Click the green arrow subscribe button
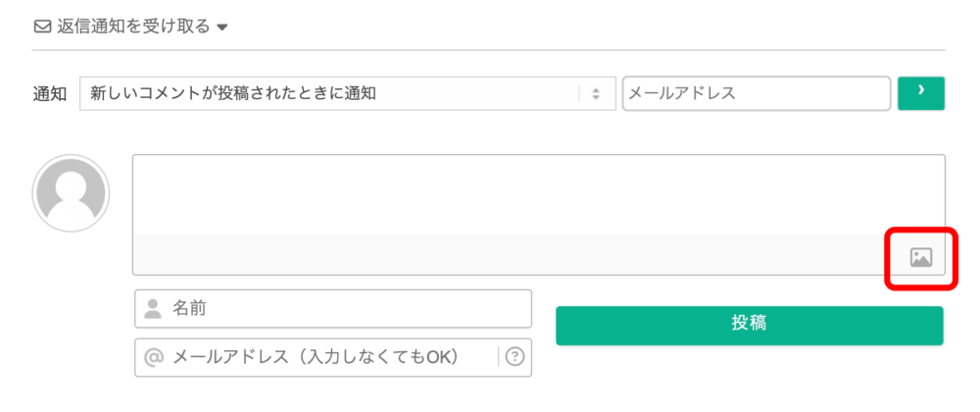The image size is (980, 412). coord(920,94)
